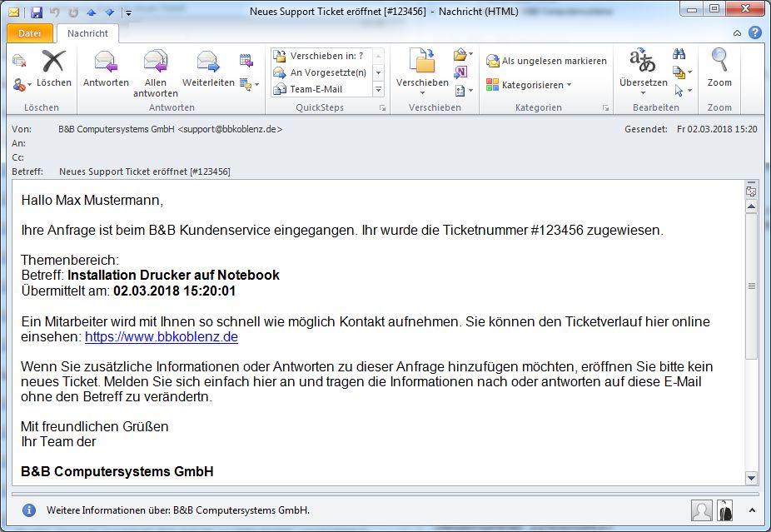
Task: Mark the message Als ungelesen markieren
Action: click(x=546, y=61)
